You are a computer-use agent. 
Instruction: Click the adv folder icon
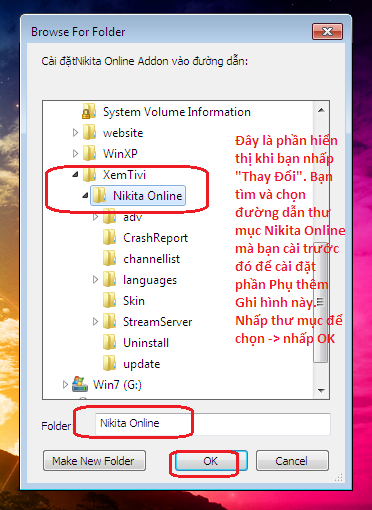pos(109,217)
